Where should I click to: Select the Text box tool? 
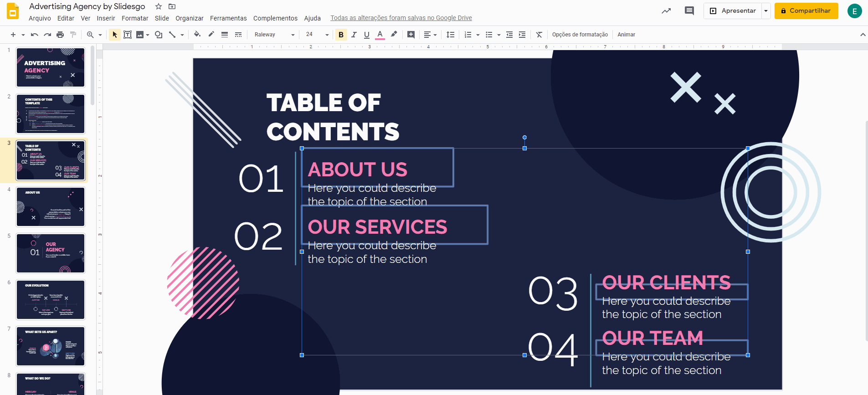[128, 35]
